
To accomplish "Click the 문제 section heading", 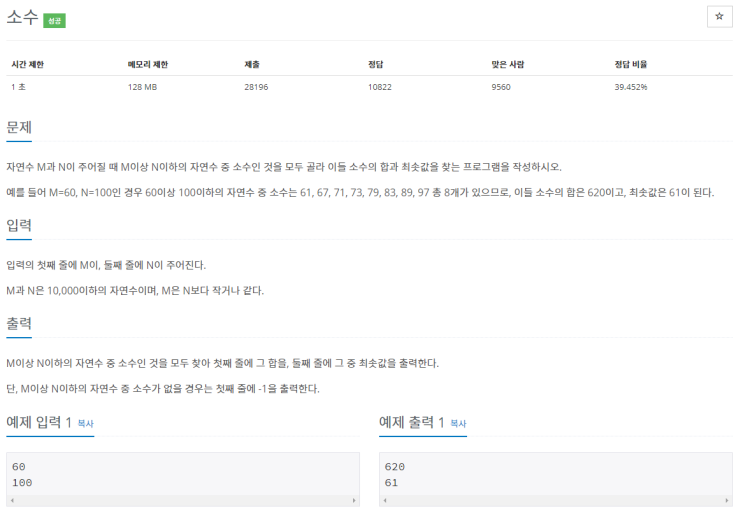I will 19,127.
